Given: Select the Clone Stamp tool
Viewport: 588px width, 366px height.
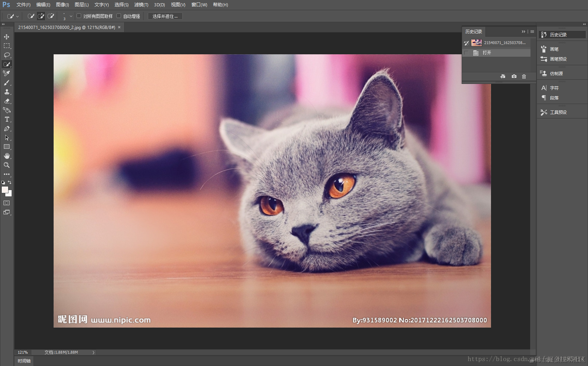Looking at the screenshot, I should pos(7,92).
